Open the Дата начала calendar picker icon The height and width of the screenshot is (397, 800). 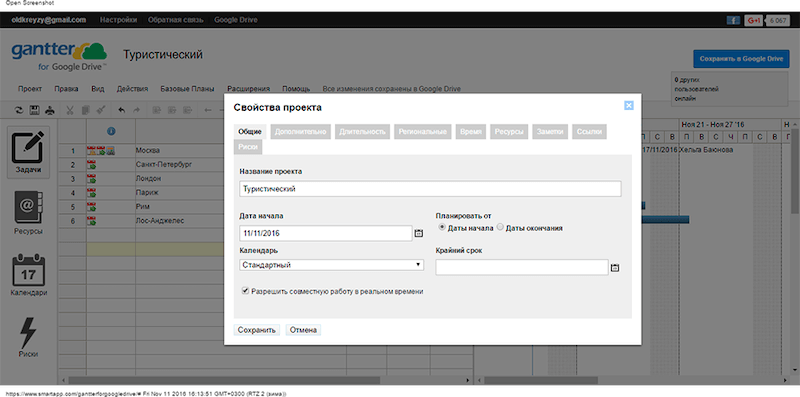(x=419, y=233)
